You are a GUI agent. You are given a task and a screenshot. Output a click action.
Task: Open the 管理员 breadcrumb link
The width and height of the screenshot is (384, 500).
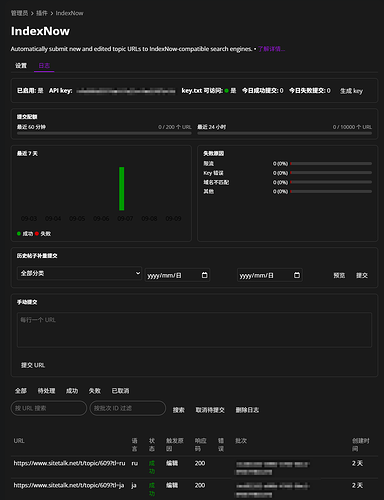[19, 13]
